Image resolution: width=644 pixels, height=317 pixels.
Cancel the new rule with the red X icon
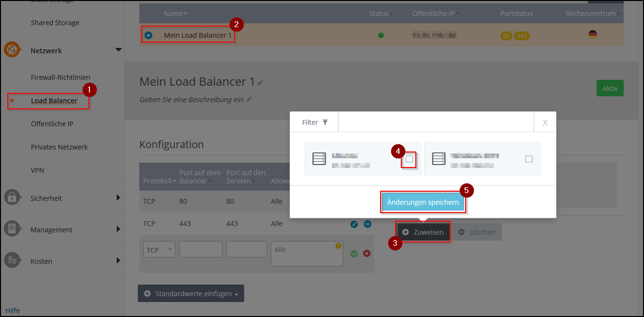click(x=367, y=254)
